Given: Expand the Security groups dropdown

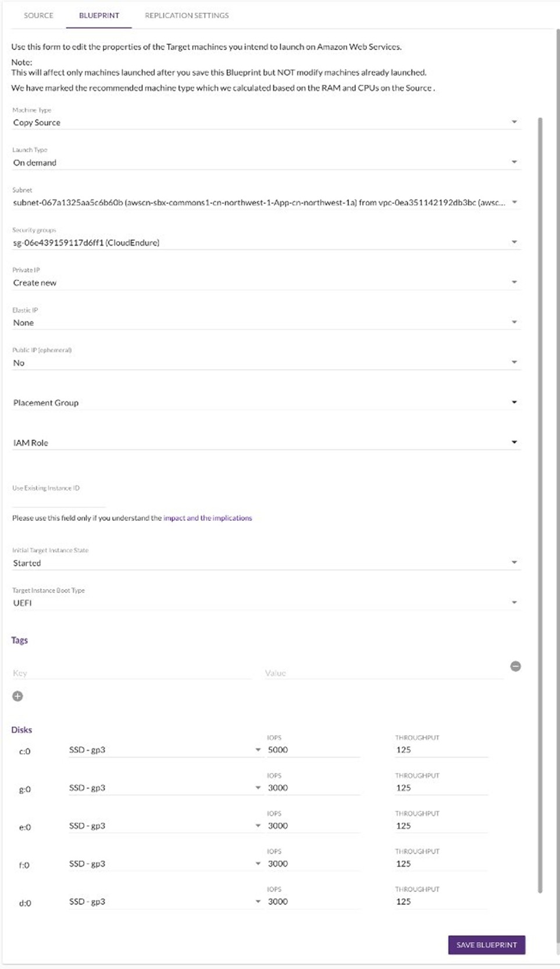Looking at the screenshot, I should point(265,243).
